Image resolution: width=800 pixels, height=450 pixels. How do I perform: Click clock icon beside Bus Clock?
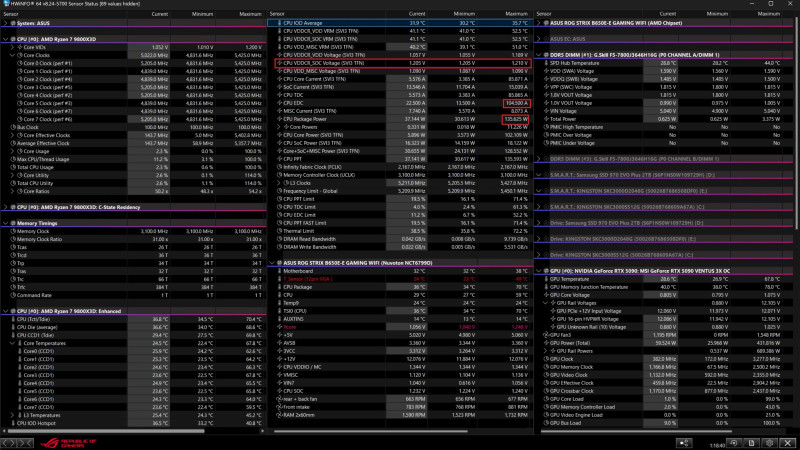[13, 127]
